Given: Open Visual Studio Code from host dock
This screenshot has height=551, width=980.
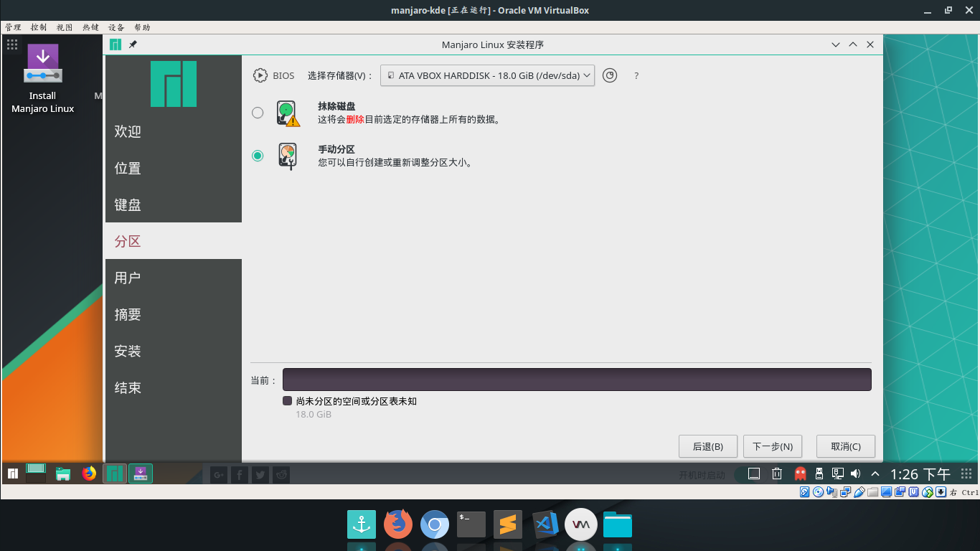Looking at the screenshot, I should pos(545,525).
